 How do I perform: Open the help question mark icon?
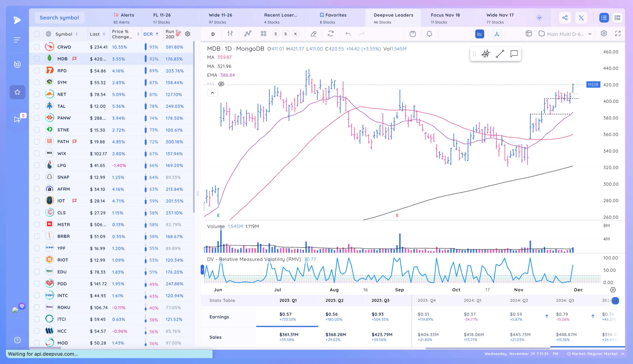tap(17, 340)
